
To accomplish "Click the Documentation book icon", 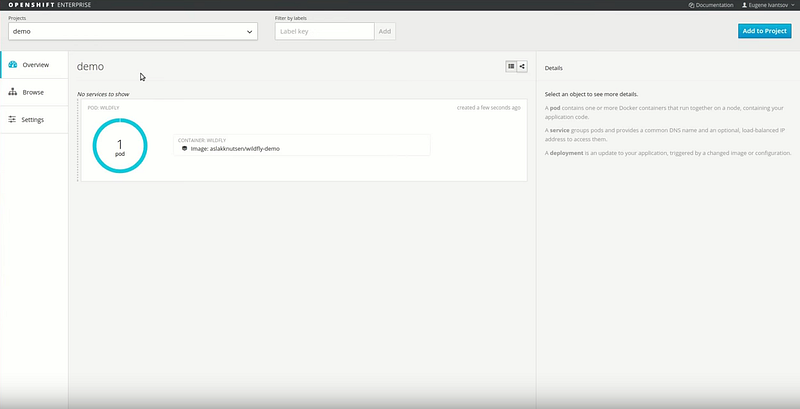I will point(691,5).
